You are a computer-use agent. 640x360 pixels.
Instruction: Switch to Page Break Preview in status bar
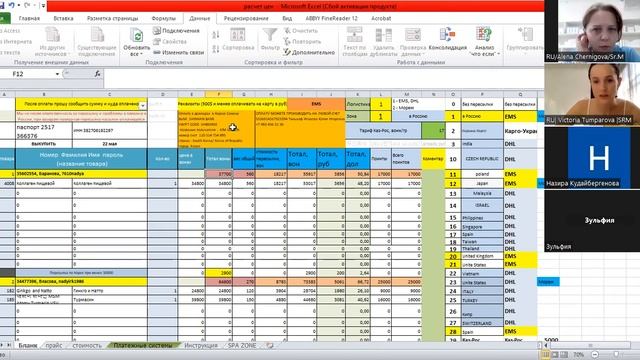(x=564, y=355)
